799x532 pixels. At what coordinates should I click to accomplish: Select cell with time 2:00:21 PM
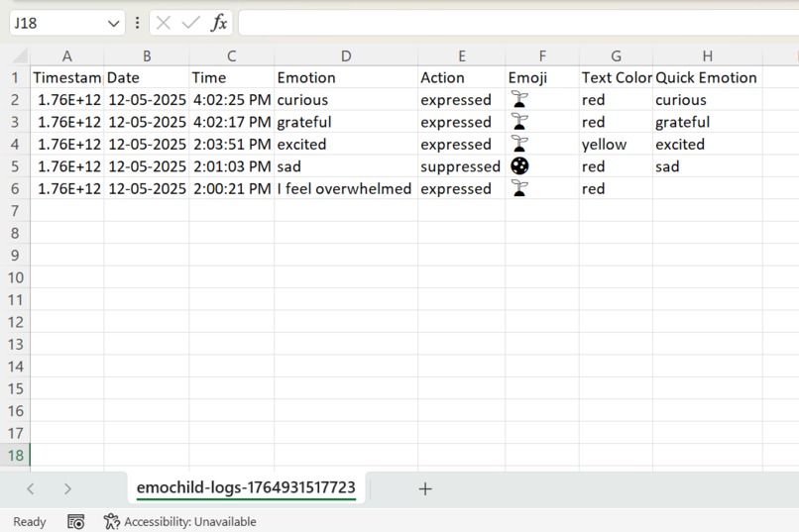tap(231, 189)
